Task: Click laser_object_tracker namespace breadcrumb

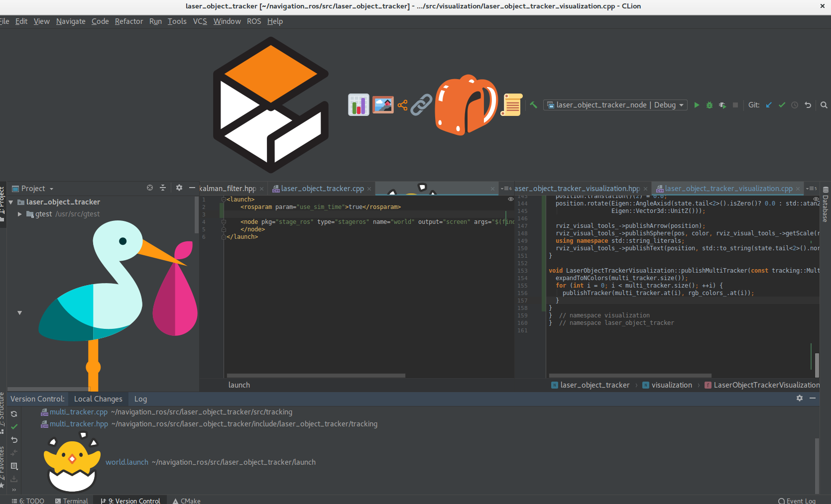Action: (x=591, y=385)
